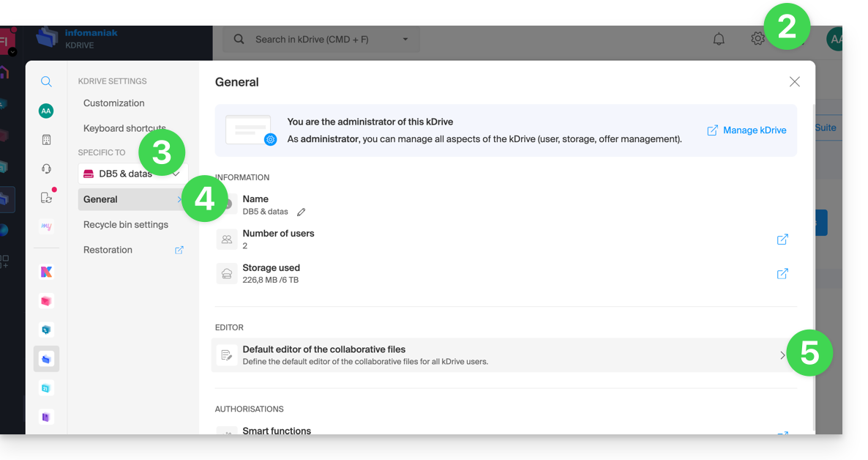Open Recycle bin settings
The image size is (868, 460).
(x=126, y=225)
